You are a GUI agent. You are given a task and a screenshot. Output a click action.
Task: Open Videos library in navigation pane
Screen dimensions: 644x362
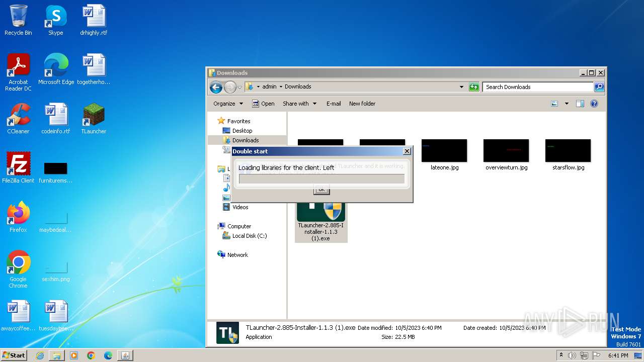(240, 207)
